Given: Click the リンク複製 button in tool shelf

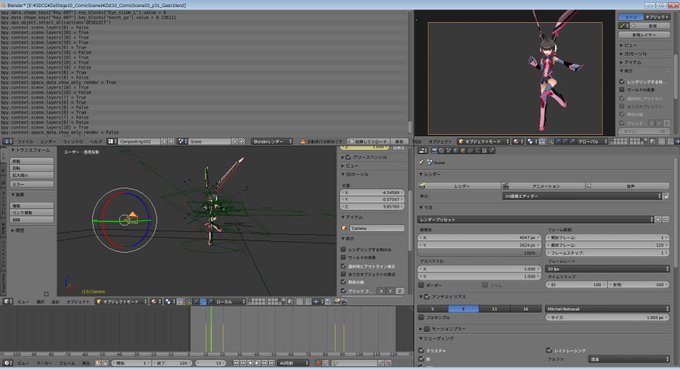Looking at the screenshot, I should click(x=32, y=212).
